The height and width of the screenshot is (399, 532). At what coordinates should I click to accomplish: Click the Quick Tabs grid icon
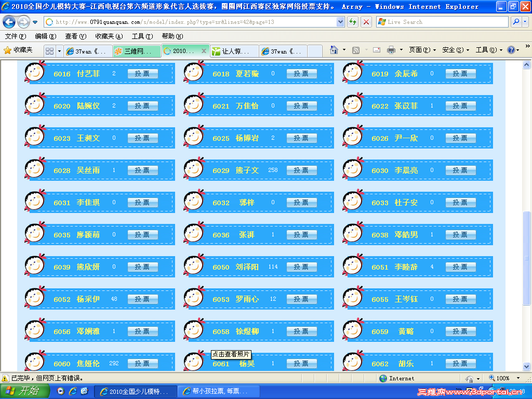pos(49,51)
